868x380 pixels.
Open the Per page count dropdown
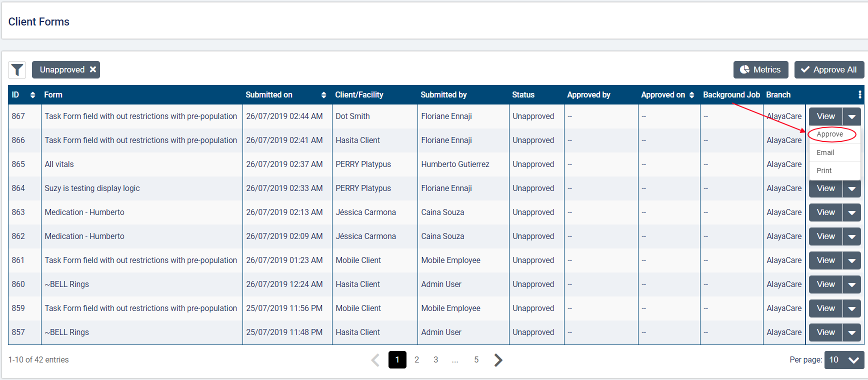(843, 360)
